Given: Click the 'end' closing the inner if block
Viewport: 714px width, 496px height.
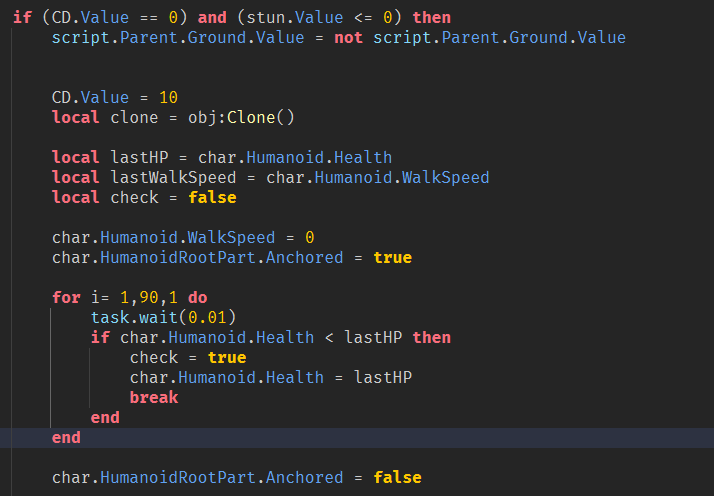Looking at the screenshot, I should [x=105, y=417].
